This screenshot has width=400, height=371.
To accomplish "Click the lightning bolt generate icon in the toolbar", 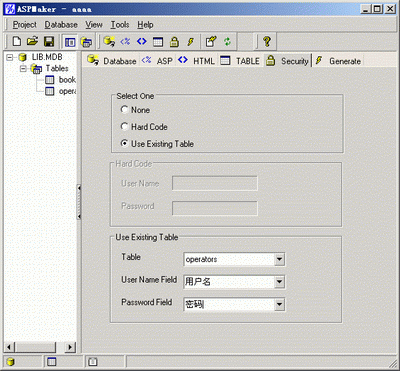I will (190, 42).
